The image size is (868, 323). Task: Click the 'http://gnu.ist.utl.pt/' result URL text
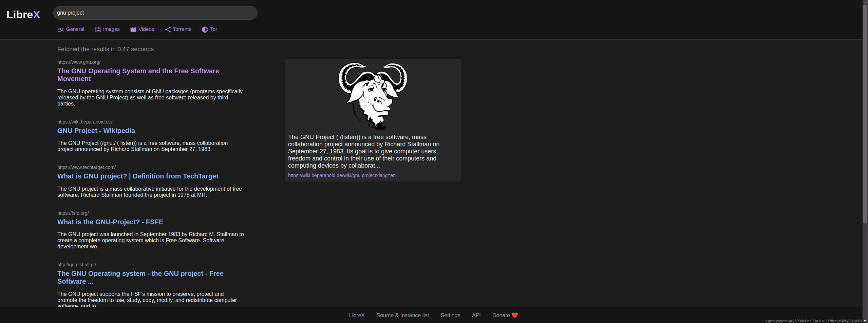click(x=77, y=265)
